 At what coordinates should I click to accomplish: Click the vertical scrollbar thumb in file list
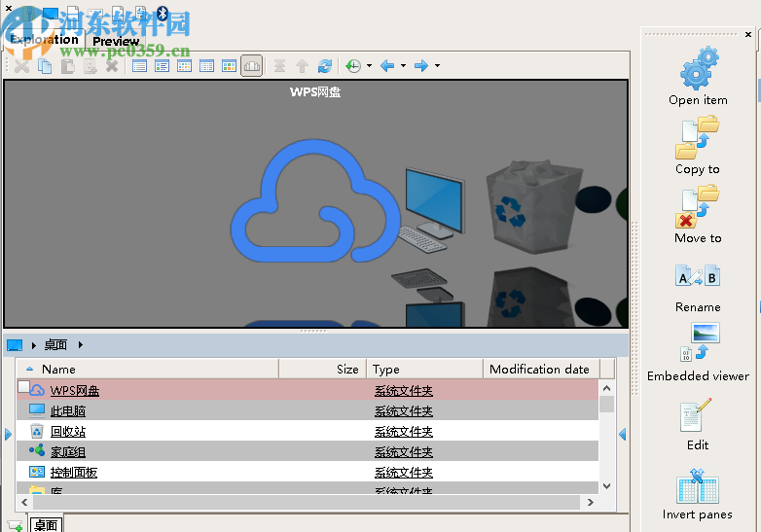(606, 404)
